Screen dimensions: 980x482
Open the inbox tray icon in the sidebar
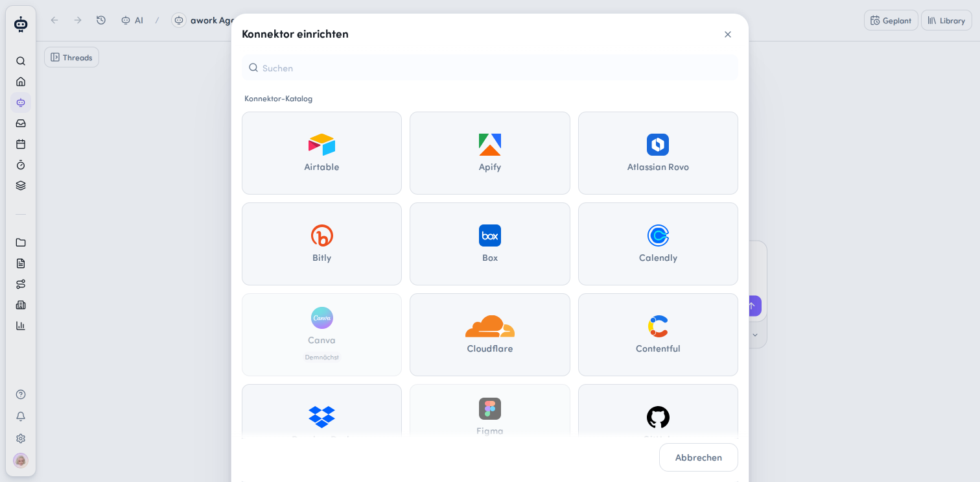(x=21, y=123)
